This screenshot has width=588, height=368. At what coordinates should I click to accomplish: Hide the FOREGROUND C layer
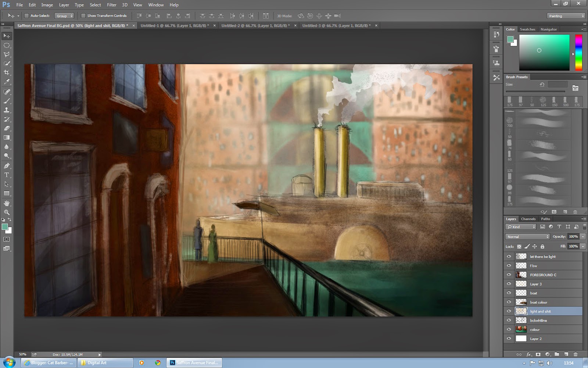[509, 275]
